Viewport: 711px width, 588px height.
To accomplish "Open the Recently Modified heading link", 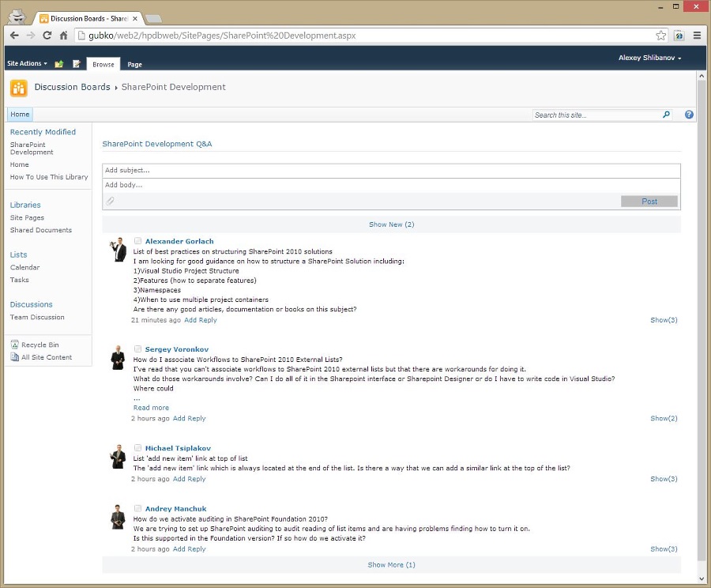I will (43, 132).
